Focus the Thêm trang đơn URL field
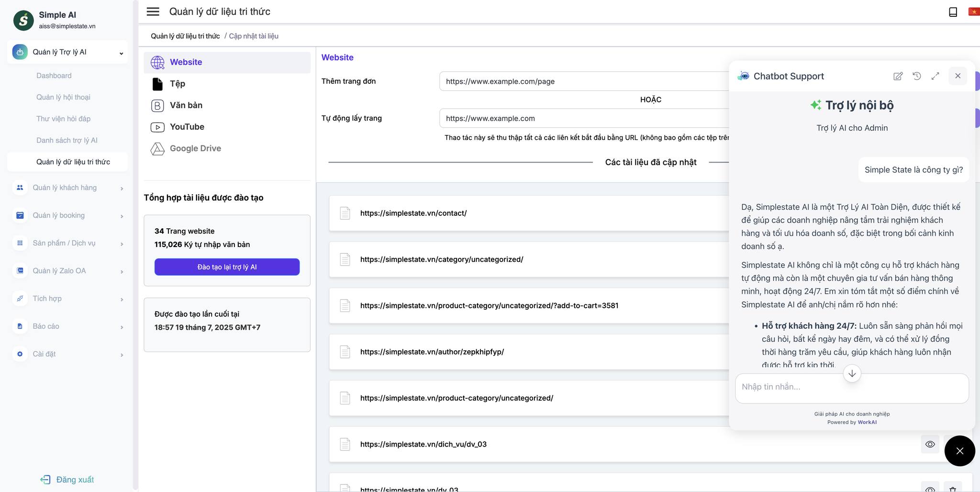The image size is (980, 492). point(584,81)
